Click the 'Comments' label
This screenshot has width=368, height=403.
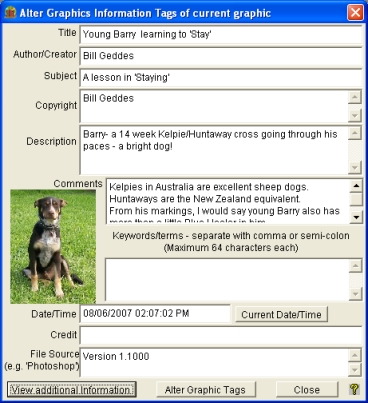[x=78, y=184]
